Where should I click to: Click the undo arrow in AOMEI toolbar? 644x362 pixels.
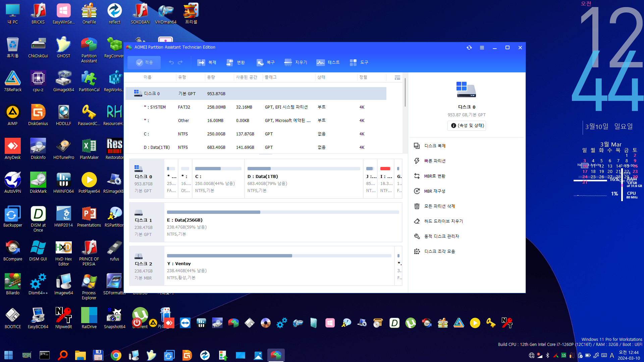point(171,62)
